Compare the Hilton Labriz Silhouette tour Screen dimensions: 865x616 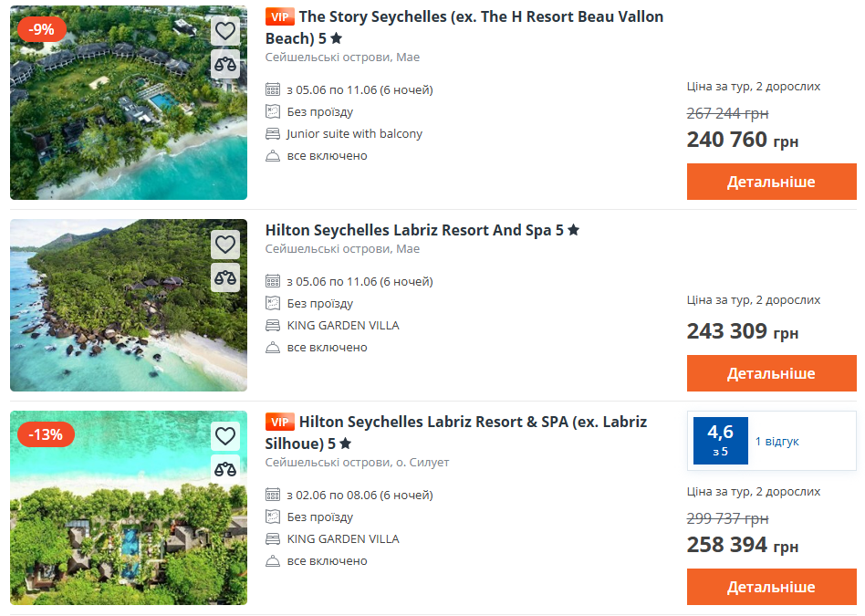point(225,469)
